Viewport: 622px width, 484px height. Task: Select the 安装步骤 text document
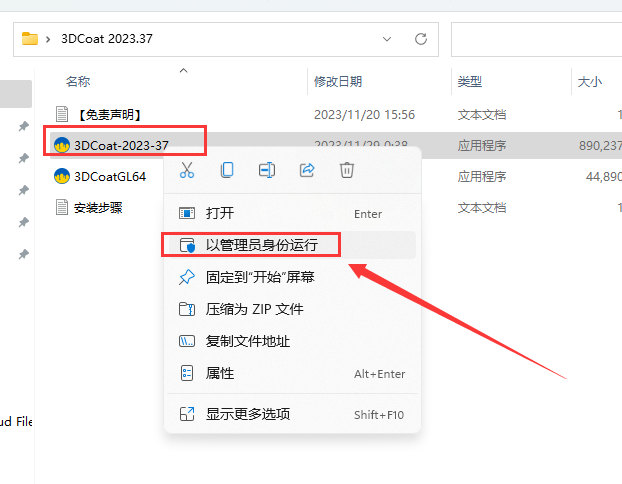coord(98,207)
